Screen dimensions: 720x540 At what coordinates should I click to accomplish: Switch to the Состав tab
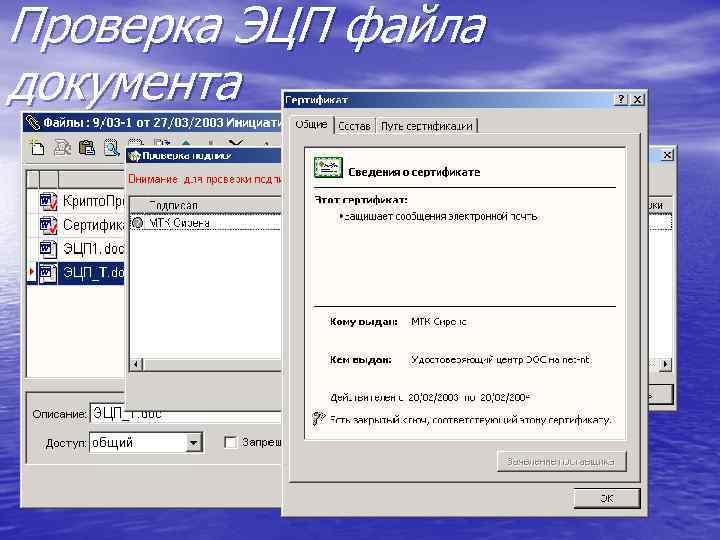click(x=354, y=126)
